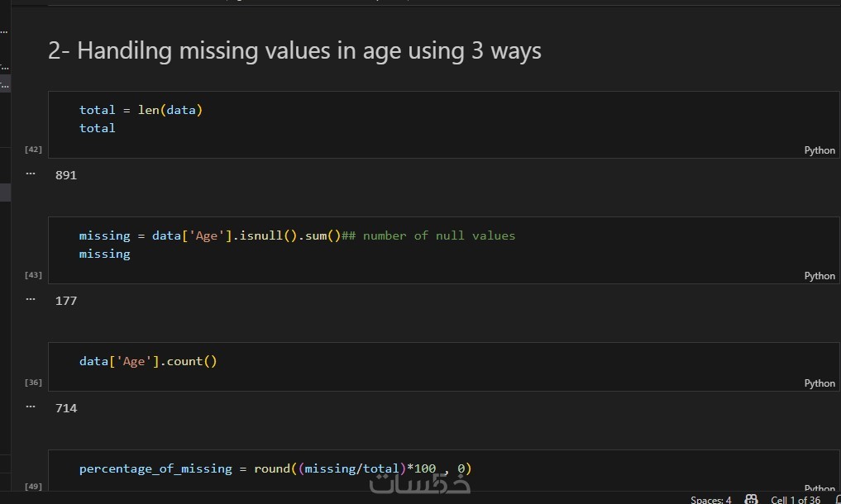Open output options for the 714 result
The height and width of the screenshot is (504, 841).
click(31, 407)
